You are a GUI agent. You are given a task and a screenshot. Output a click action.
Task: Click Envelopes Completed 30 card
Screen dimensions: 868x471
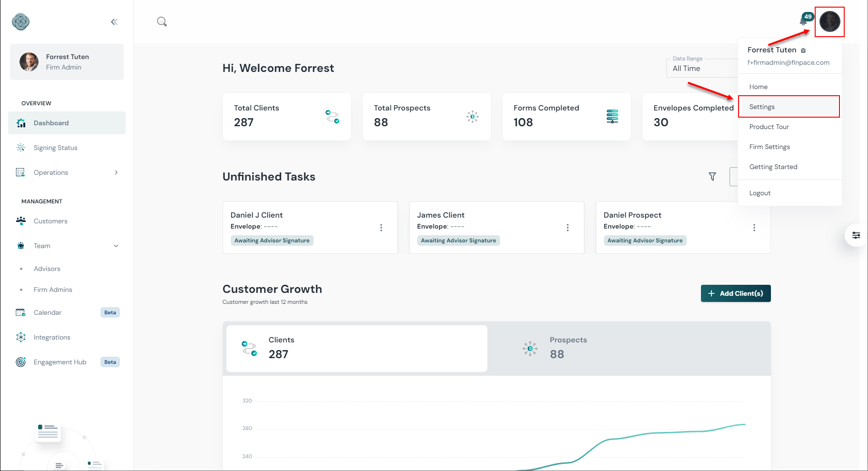690,117
